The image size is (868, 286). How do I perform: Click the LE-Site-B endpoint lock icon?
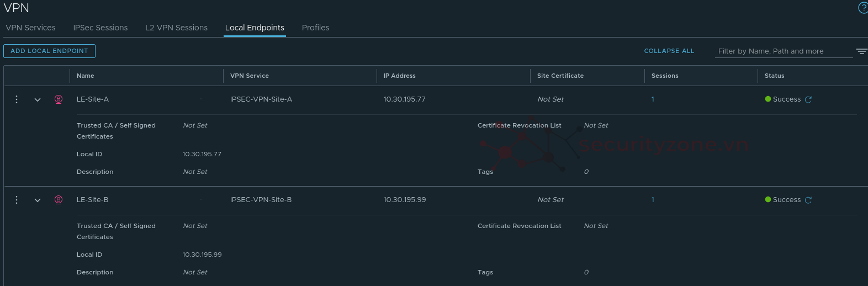pos(59,200)
